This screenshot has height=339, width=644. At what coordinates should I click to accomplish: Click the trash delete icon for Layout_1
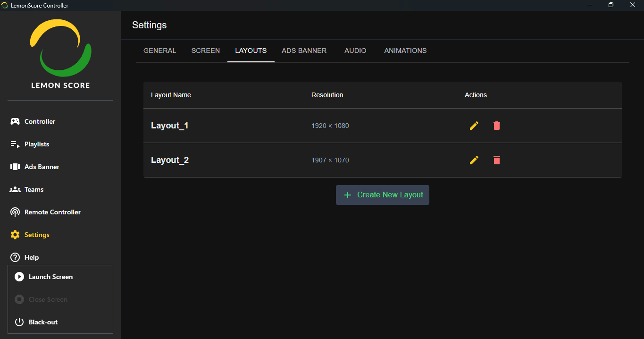pyautogui.click(x=496, y=126)
